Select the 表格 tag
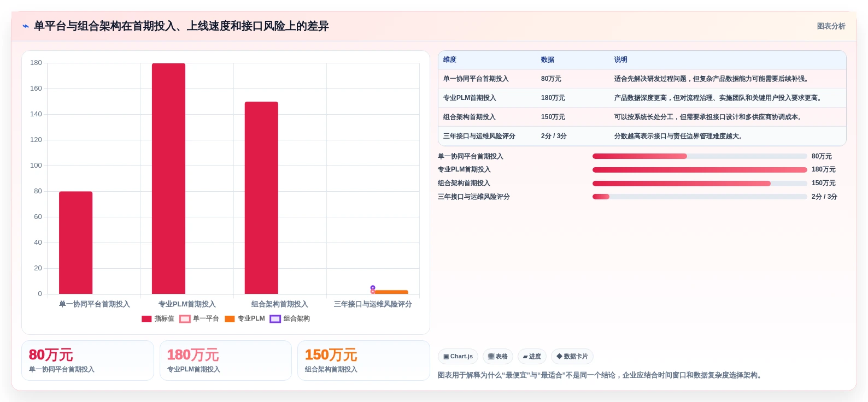 [x=498, y=357]
